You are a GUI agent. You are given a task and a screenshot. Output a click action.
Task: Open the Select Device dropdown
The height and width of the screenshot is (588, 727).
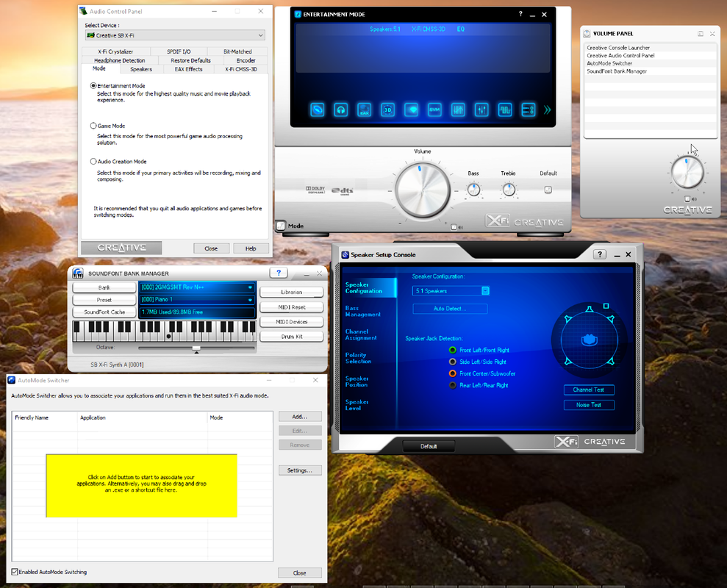[x=175, y=35]
